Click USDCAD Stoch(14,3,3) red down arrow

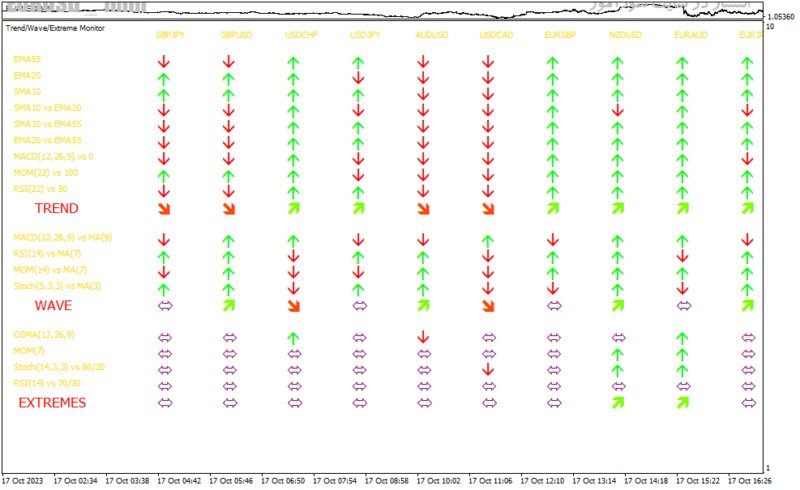488,370
